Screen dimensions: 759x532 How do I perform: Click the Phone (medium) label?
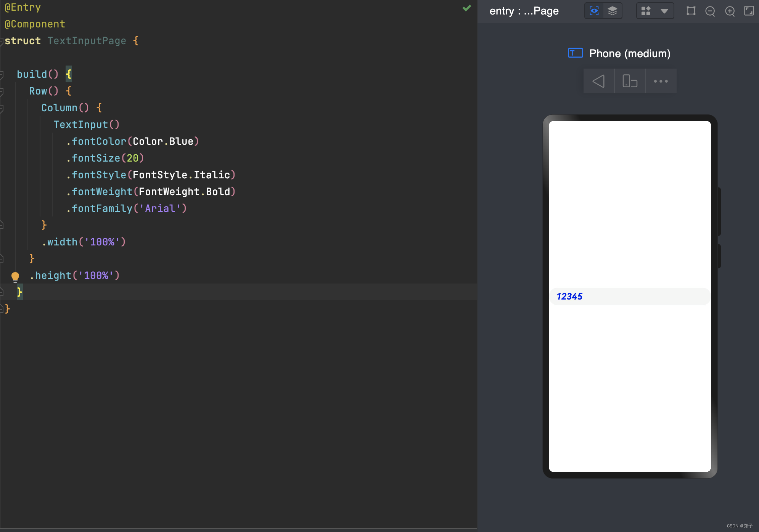(x=630, y=54)
